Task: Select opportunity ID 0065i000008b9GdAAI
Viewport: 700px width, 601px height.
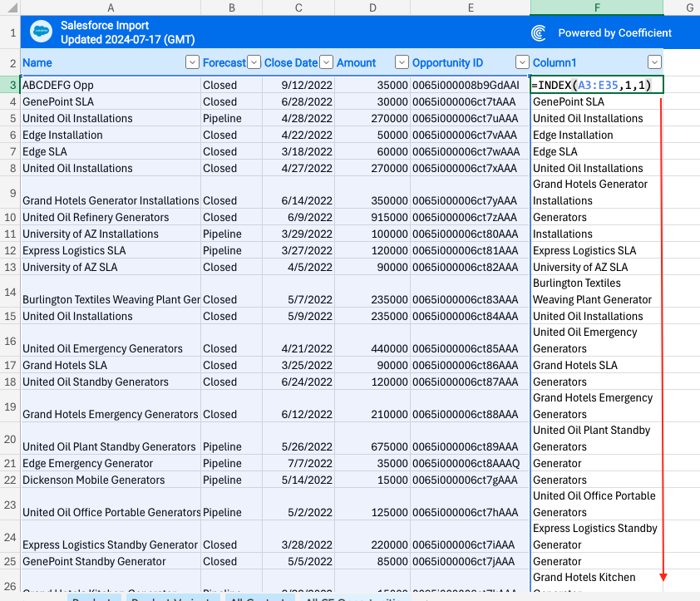Action: point(470,85)
